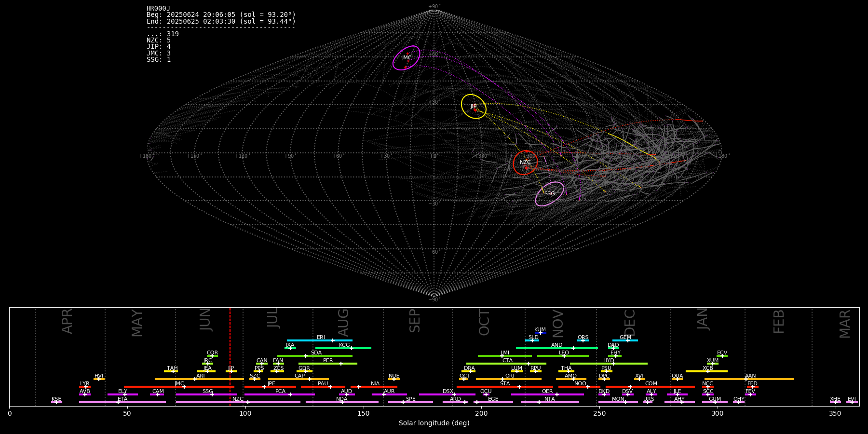Click the 'HR000J' station title text

159,8
